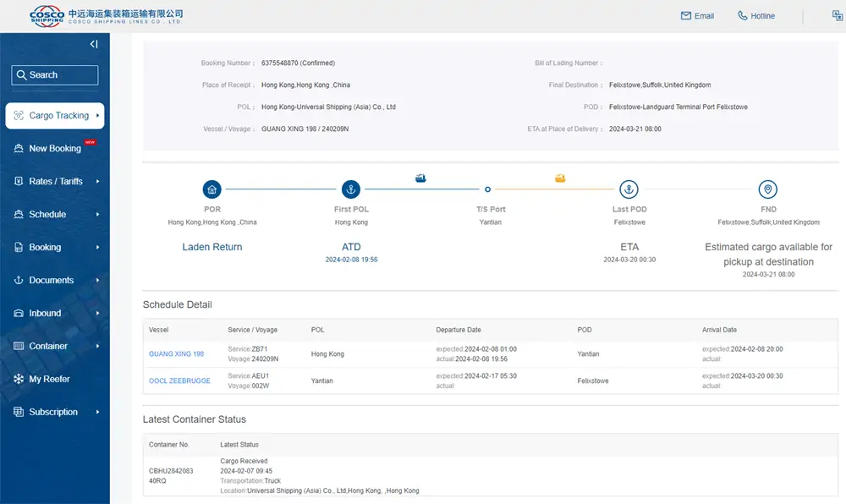Click the Schedule ship icon
Image resolution: width=846 pixels, height=504 pixels.
19,214
